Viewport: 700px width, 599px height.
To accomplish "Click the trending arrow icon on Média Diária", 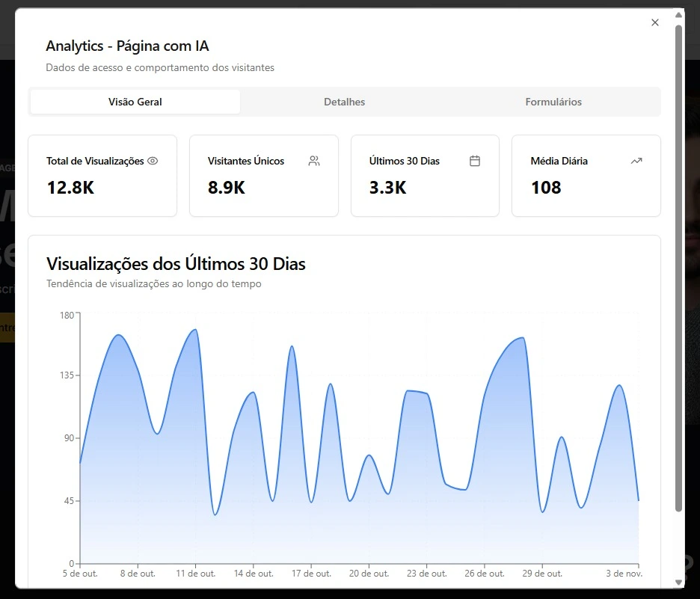I will tap(636, 161).
